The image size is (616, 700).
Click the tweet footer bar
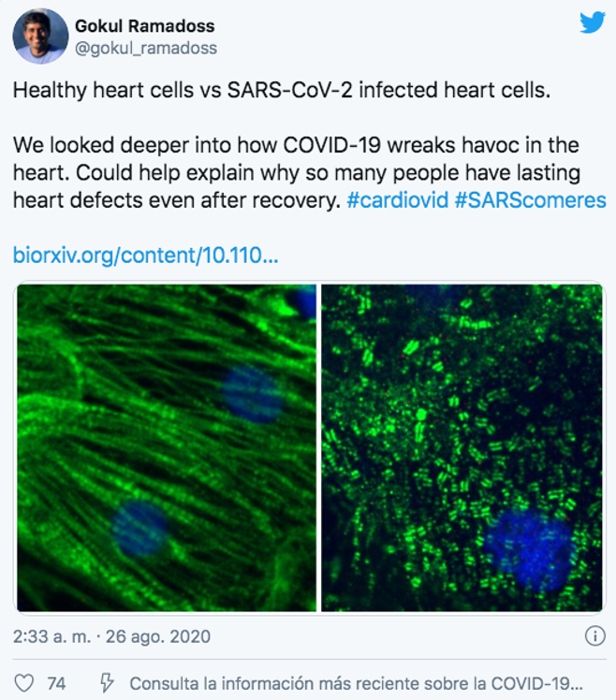(309, 683)
